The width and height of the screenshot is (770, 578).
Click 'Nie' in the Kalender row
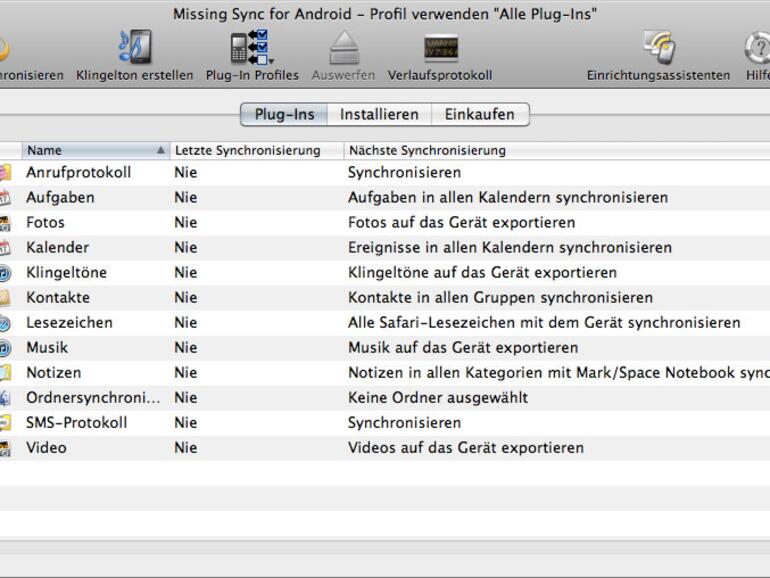[x=186, y=248]
